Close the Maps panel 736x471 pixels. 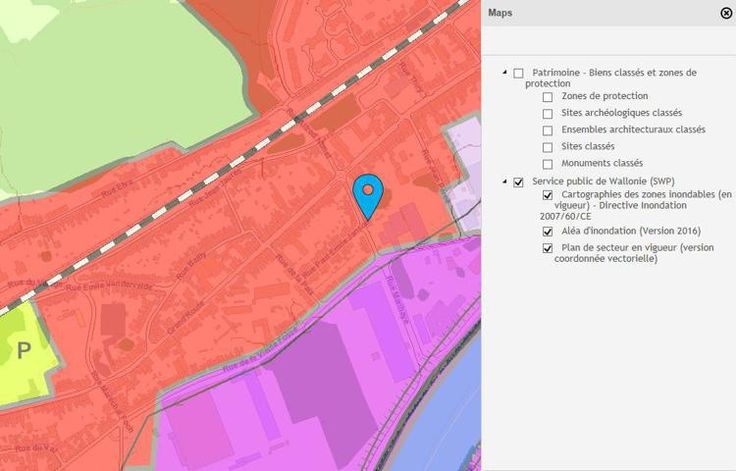point(726,13)
